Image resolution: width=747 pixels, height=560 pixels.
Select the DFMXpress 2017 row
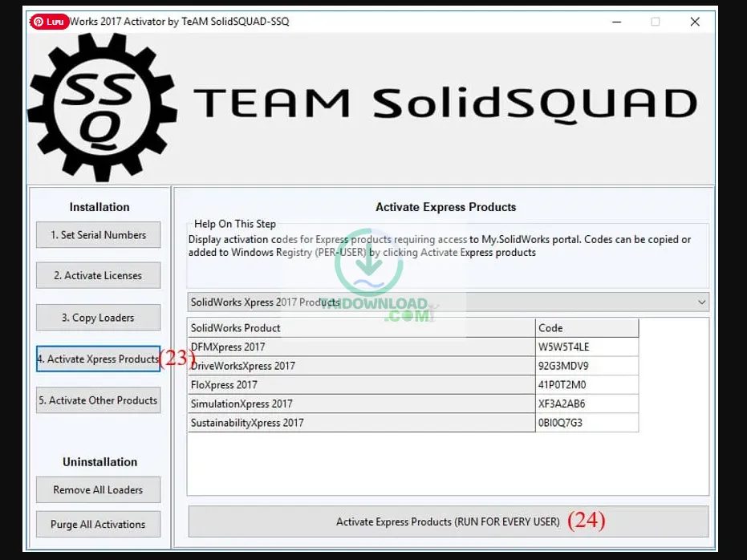(361, 347)
